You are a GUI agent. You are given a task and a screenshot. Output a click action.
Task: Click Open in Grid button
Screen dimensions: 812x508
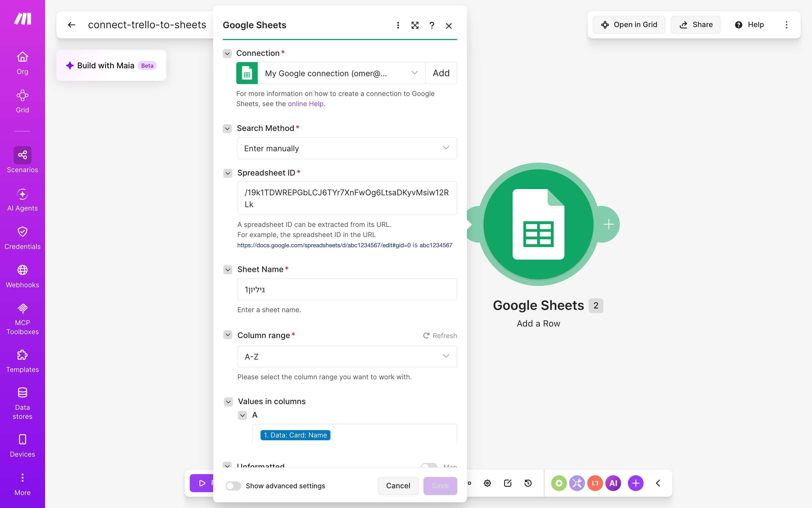pyautogui.click(x=629, y=25)
